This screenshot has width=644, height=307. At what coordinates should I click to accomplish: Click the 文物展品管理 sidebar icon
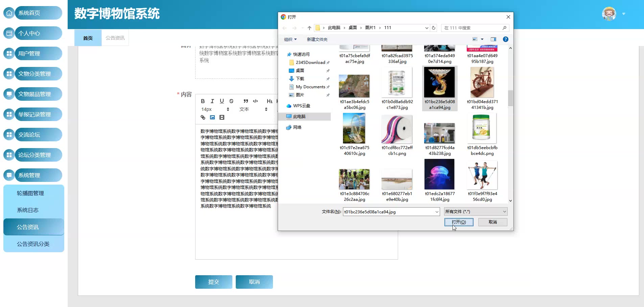point(9,94)
